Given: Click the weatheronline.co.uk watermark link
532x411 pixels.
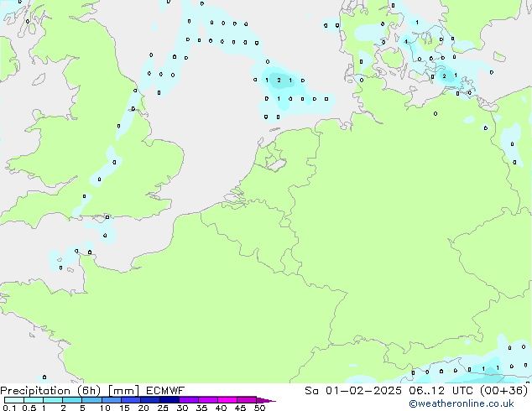Looking at the screenshot, I should click(x=472, y=403).
